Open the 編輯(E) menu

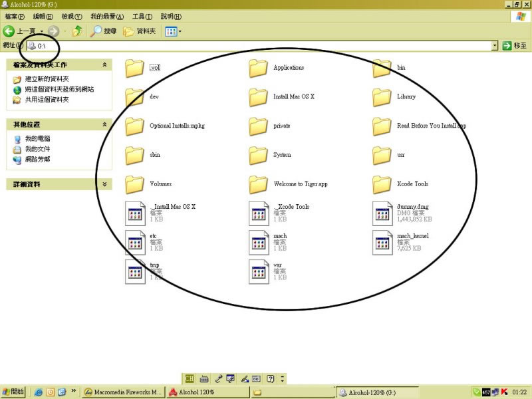pos(43,16)
